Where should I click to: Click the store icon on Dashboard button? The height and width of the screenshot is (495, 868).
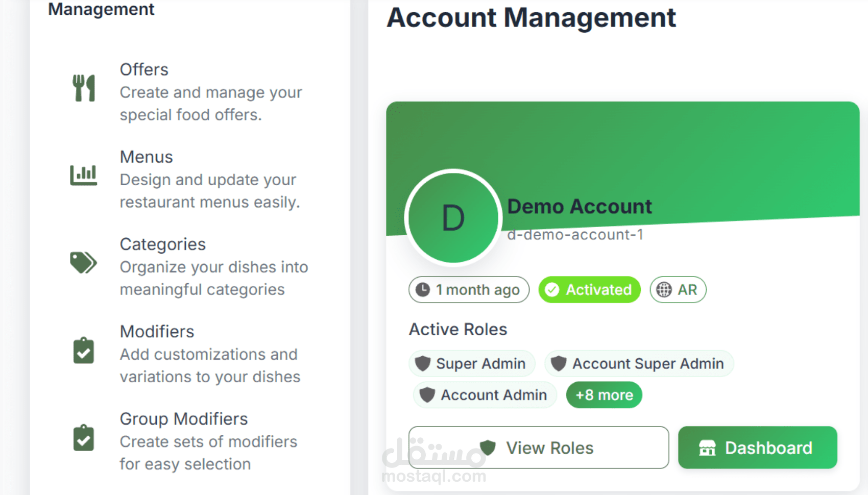click(x=707, y=448)
